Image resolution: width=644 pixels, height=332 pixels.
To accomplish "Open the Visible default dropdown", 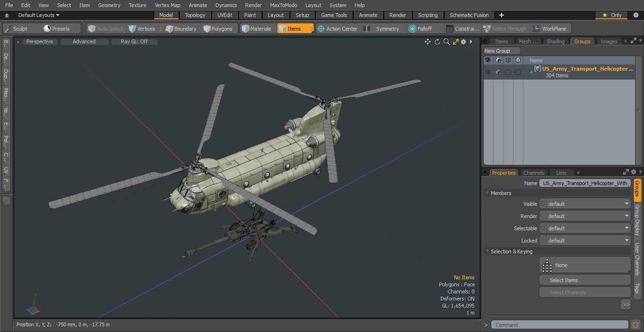I will click(588, 204).
